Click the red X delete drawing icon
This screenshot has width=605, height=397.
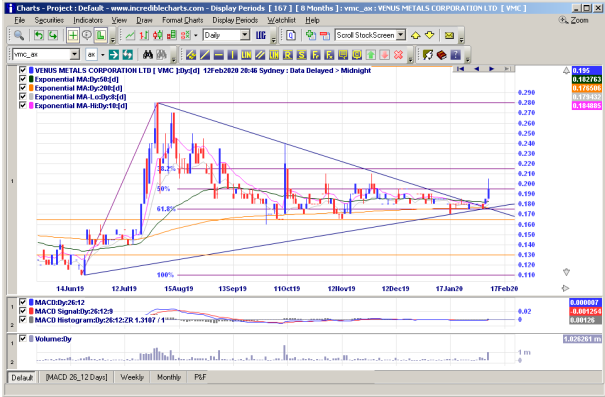tap(399, 55)
